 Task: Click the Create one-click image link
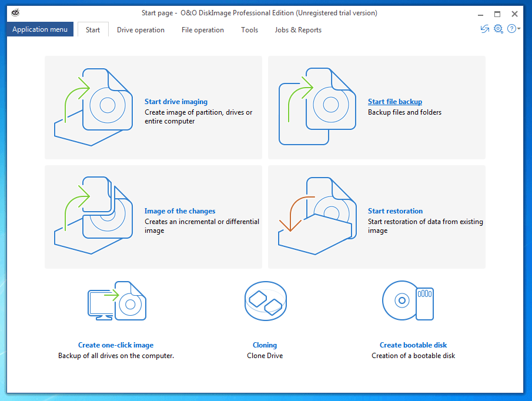click(x=116, y=345)
